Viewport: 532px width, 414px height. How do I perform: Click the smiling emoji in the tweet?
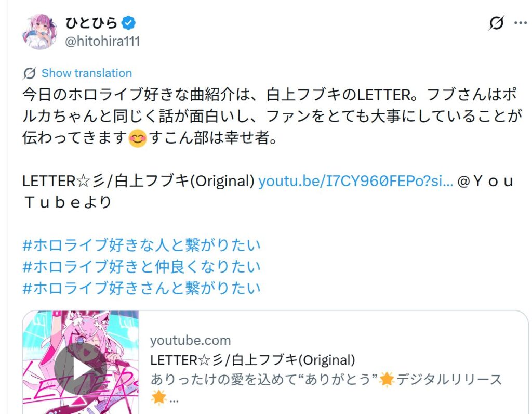pos(137,138)
